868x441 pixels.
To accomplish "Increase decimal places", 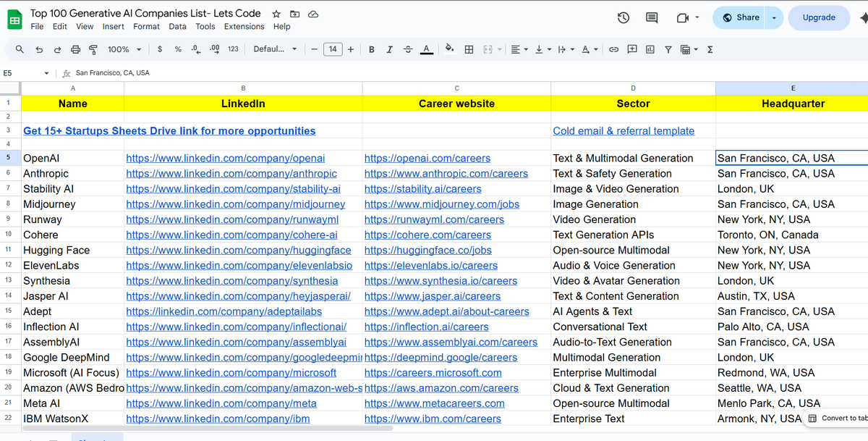I will pyautogui.click(x=214, y=49).
